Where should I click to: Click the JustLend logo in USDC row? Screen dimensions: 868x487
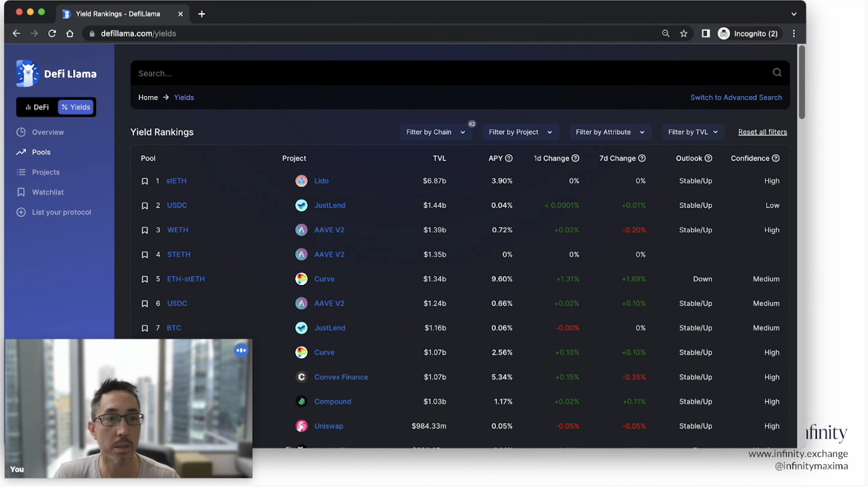tap(301, 206)
